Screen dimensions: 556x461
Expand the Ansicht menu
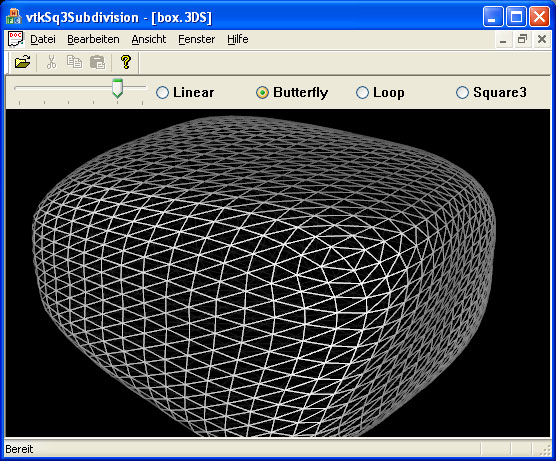click(149, 39)
